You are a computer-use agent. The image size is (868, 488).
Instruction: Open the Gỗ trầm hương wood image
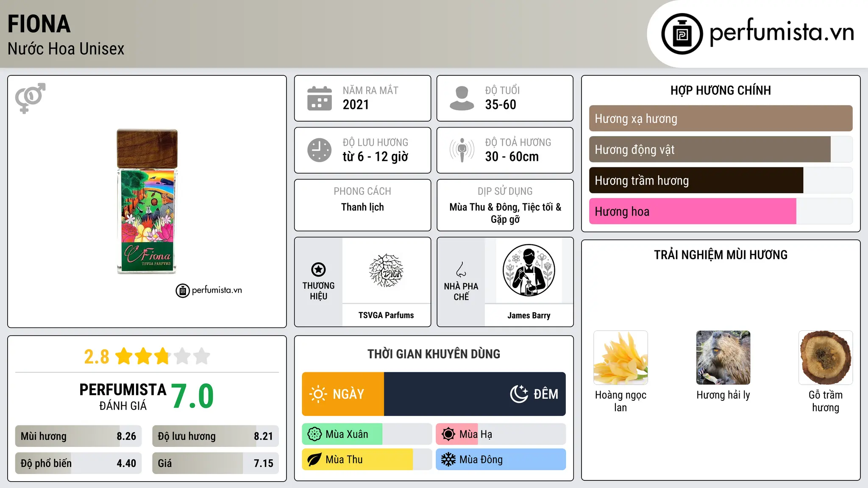826,358
